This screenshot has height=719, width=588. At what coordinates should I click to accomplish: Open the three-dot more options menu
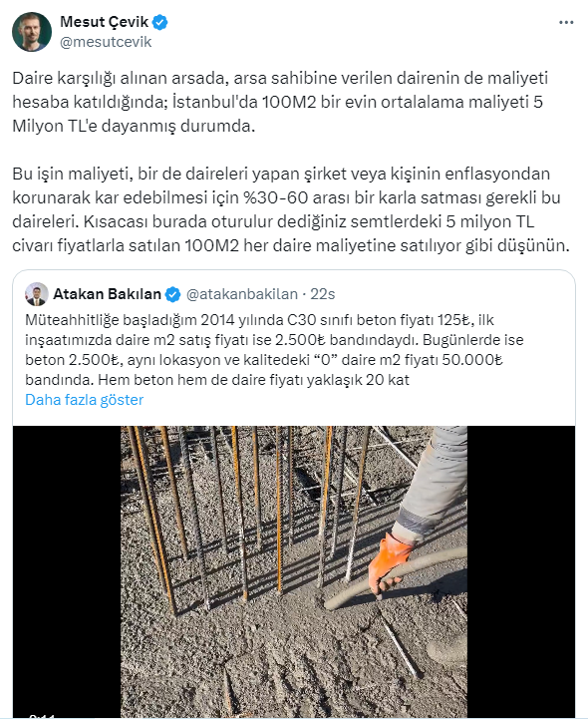tap(566, 23)
